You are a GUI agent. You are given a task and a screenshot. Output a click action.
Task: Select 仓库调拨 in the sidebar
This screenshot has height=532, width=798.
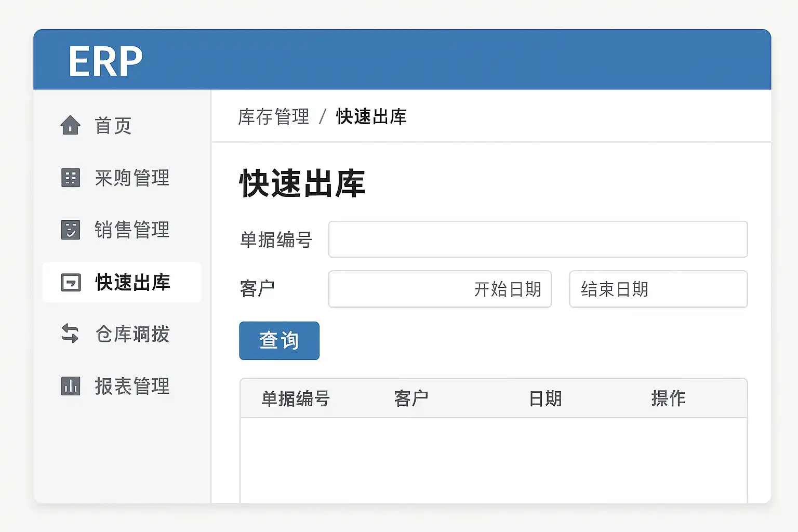(x=132, y=334)
